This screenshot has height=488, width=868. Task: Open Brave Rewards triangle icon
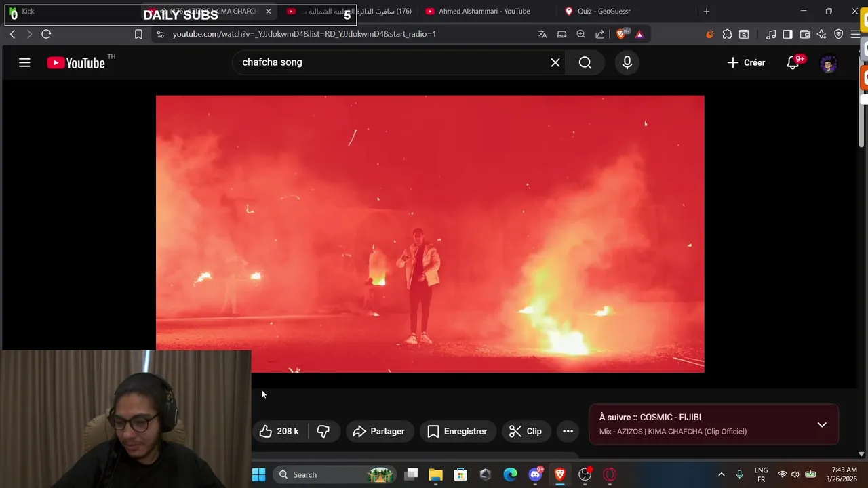(639, 34)
